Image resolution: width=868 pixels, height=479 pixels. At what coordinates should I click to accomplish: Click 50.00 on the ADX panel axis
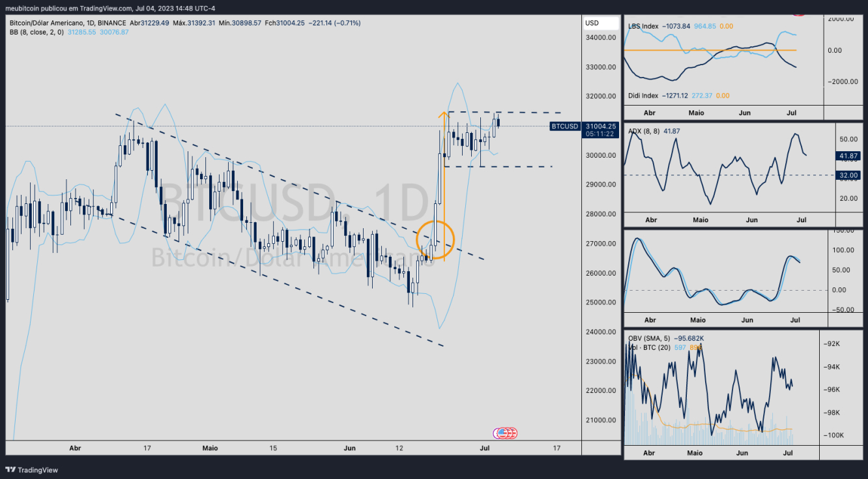tap(848, 139)
